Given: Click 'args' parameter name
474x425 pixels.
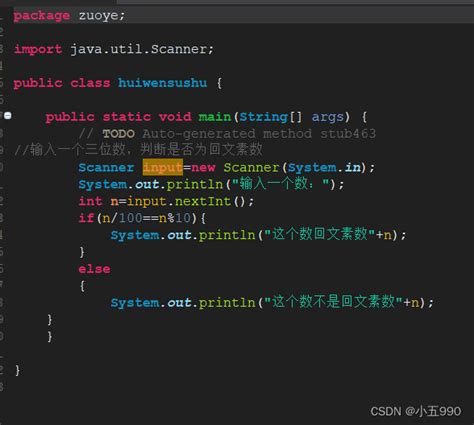Looking at the screenshot, I should pos(328,117).
